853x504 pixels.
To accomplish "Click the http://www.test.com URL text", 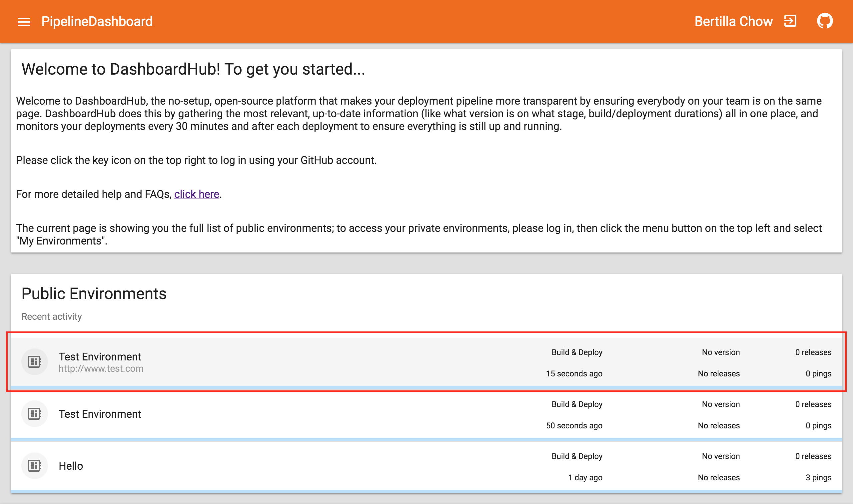I will click(101, 368).
